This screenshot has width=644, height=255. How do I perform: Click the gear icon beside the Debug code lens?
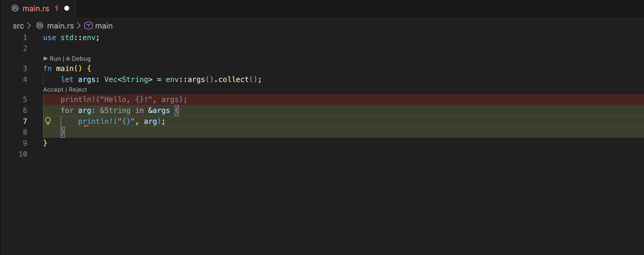(x=68, y=59)
